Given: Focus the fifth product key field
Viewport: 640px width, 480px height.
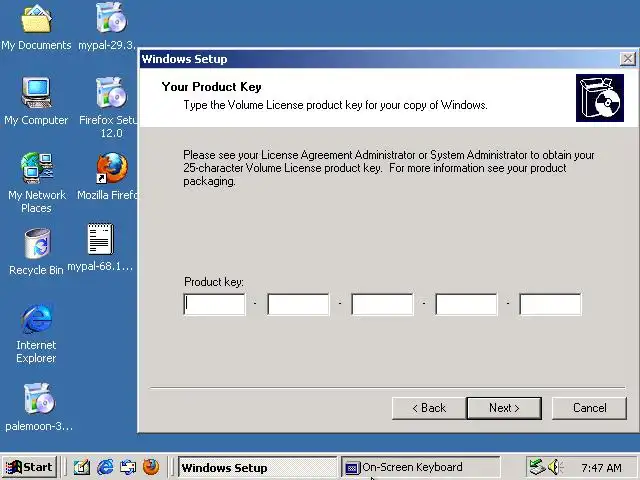Looking at the screenshot, I should [551, 304].
